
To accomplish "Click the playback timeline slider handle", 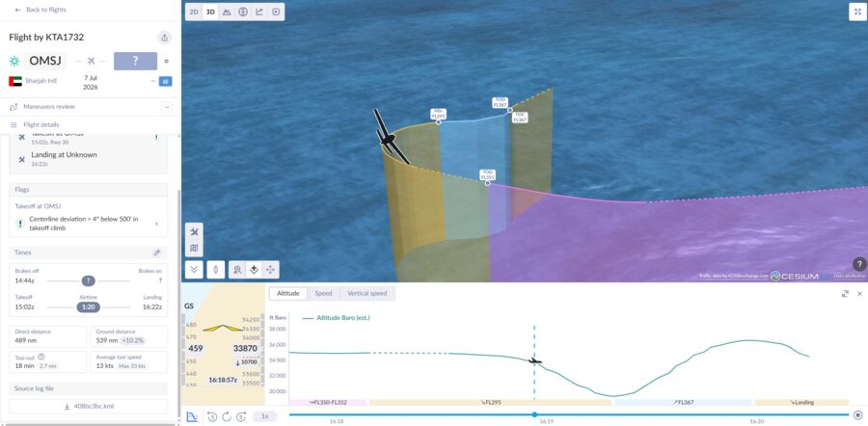I will click(534, 414).
